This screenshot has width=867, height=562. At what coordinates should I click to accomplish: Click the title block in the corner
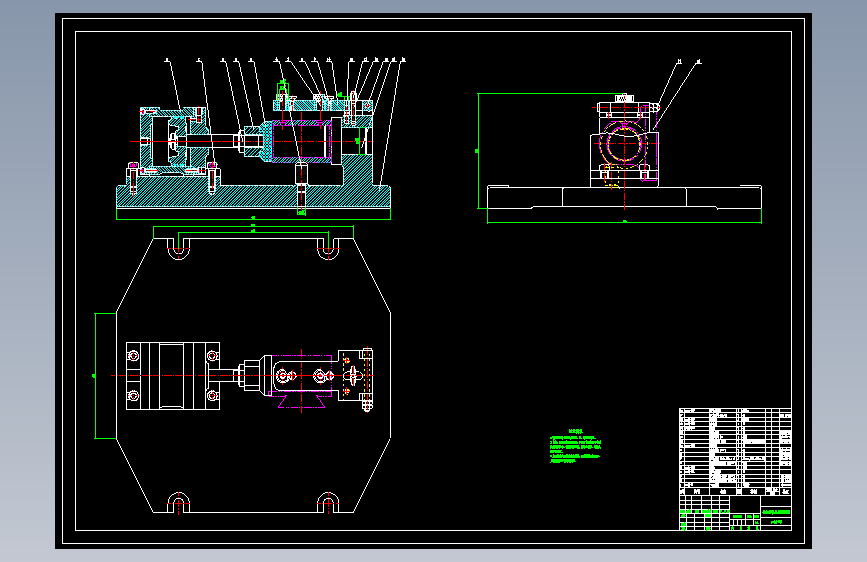[x=735, y=513]
